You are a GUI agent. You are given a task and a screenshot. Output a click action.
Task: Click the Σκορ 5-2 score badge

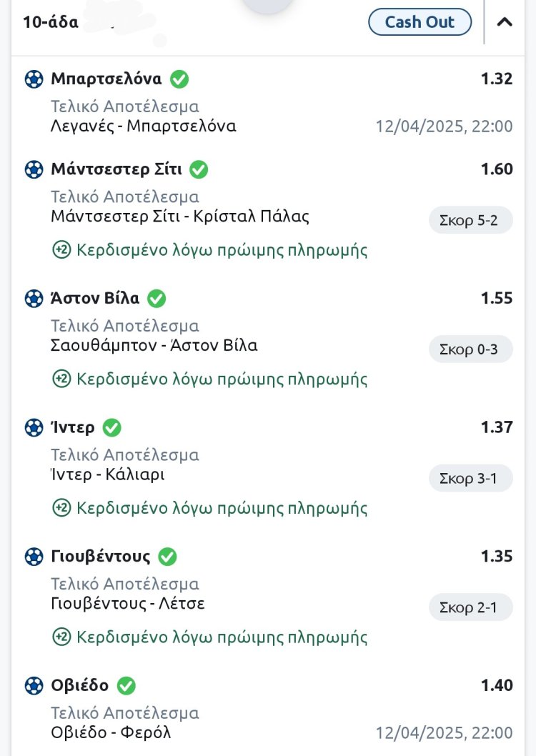pyautogui.click(x=470, y=221)
